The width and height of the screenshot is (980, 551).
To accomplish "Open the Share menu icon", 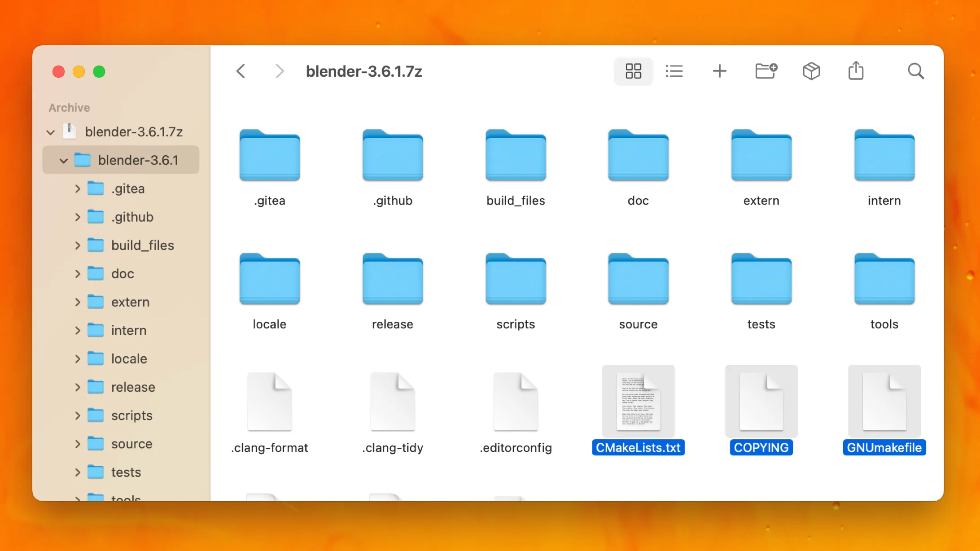I will 856,70.
